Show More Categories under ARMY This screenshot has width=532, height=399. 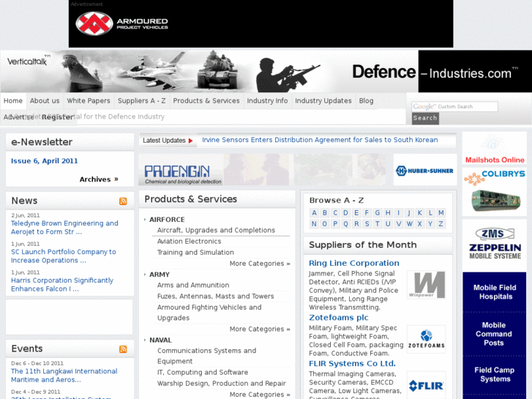(260, 329)
